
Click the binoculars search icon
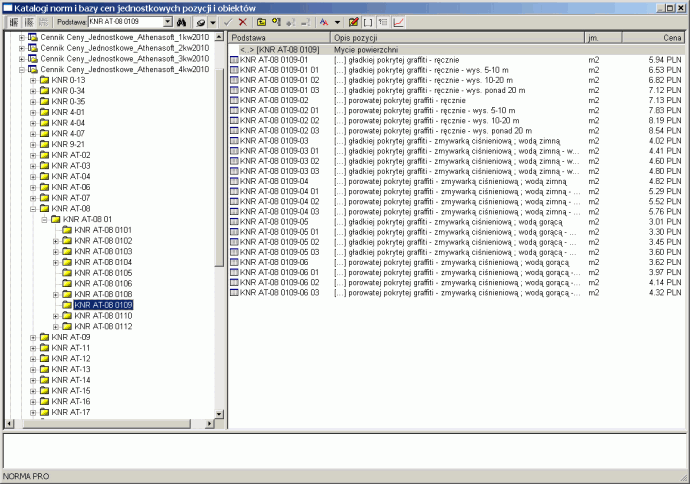click(182, 21)
